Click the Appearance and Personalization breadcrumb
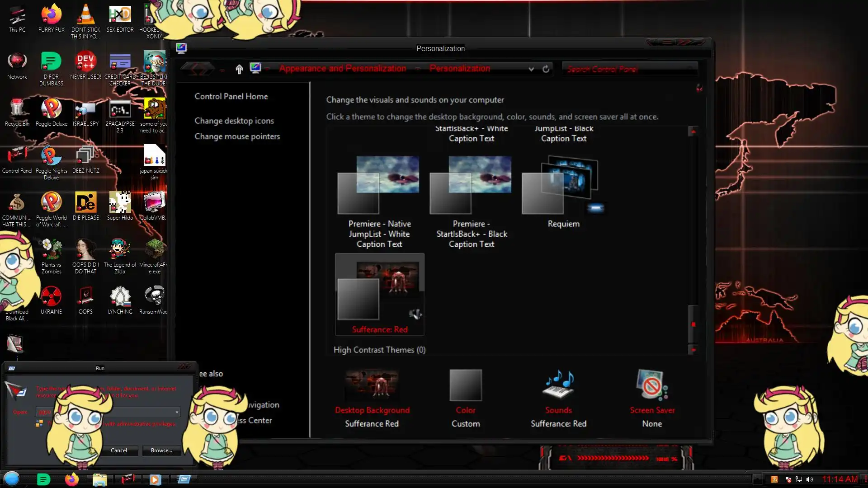Viewport: 868px width, 488px height. point(342,69)
